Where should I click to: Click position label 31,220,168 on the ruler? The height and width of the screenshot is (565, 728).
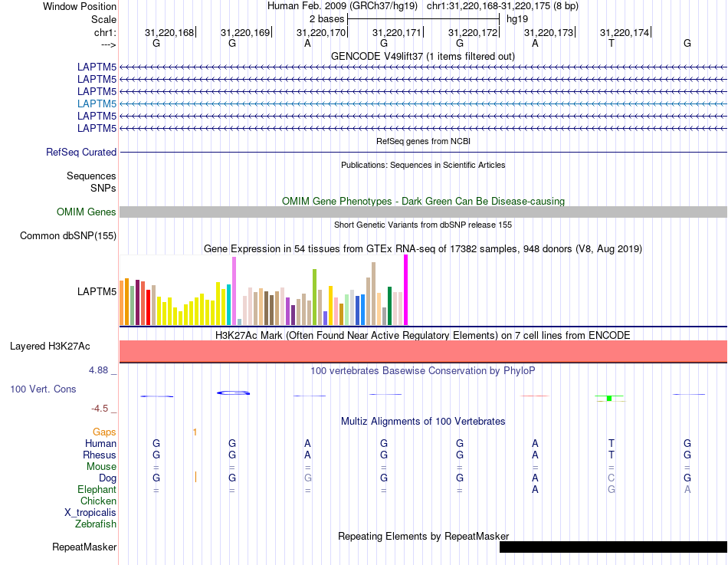[x=169, y=32]
